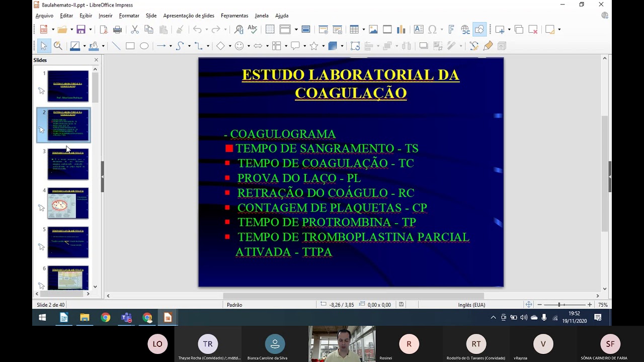
Task: Expand the Lines and Arrows dropdown
Action: point(171,46)
